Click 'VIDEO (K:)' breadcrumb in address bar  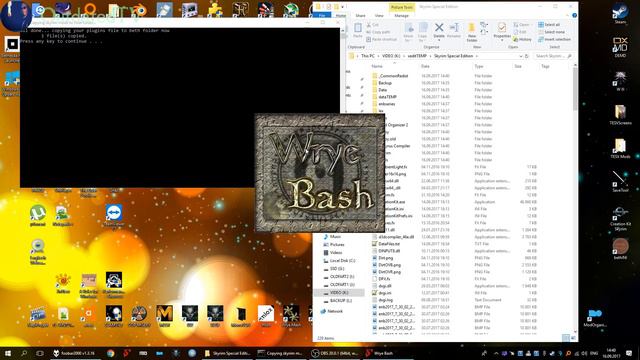pyautogui.click(x=391, y=56)
